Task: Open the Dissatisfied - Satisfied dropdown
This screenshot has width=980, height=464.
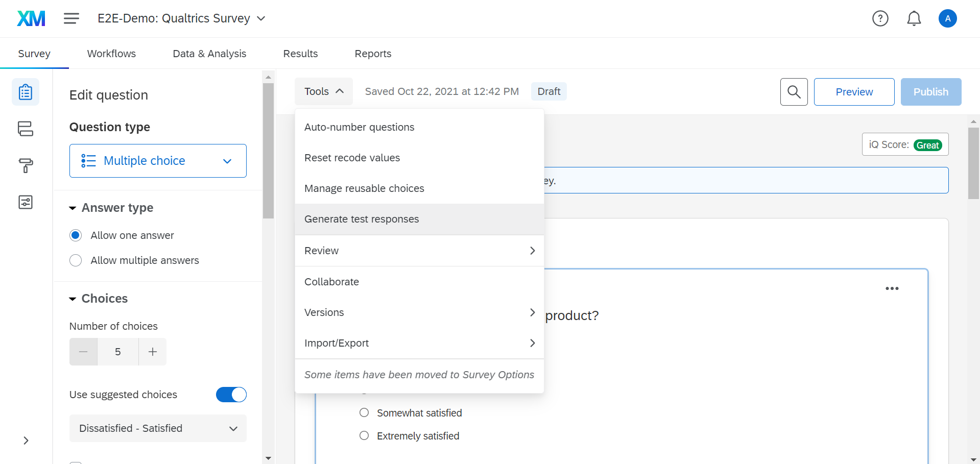Action: 158,428
